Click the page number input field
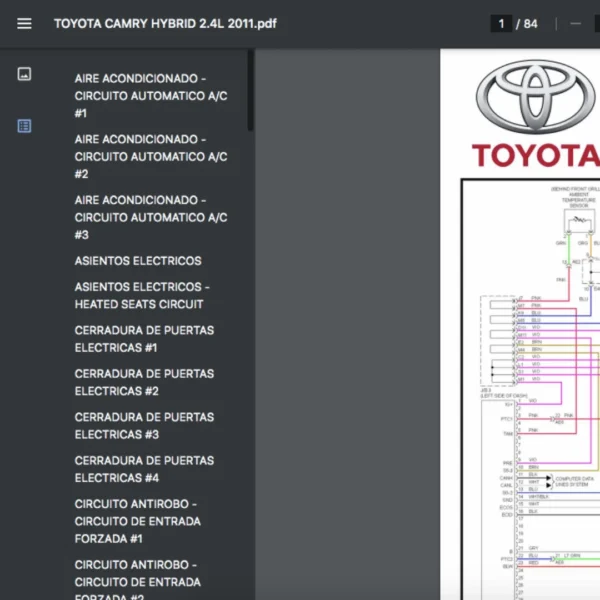Viewport: 600px width, 600px height. pyautogui.click(x=501, y=23)
